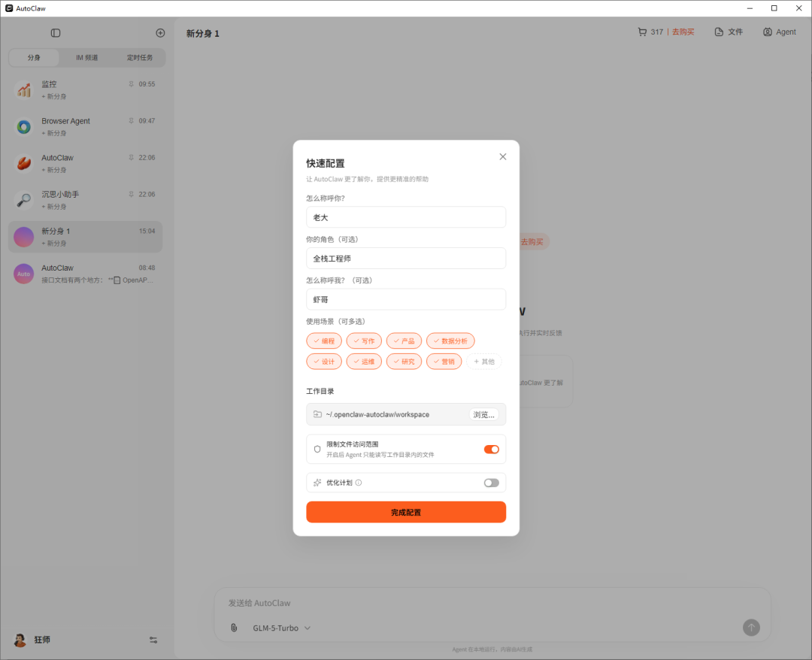Switch to the IM 频道 tab
Viewport: 812px width, 660px height.
coord(87,57)
